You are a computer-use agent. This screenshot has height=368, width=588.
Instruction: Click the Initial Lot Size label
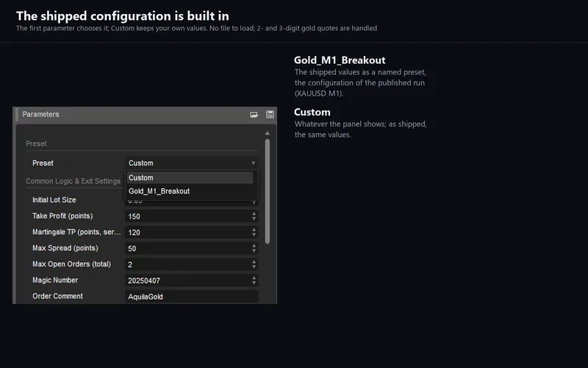pyautogui.click(x=54, y=199)
